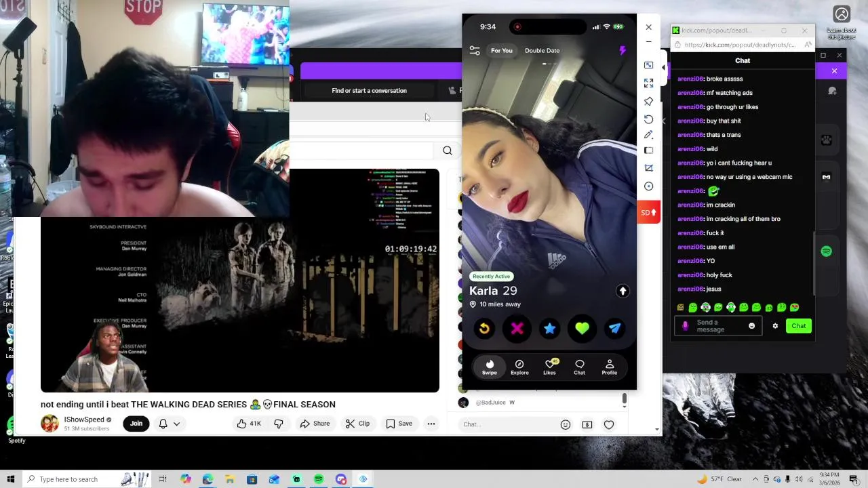The image size is (868, 488).
Task: Toggle the notification bell for IShowSpeed
Action: tap(163, 424)
